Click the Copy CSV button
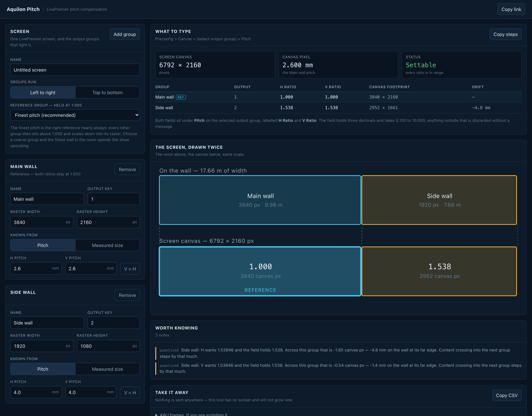The width and height of the screenshot is (532, 416). click(507, 395)
